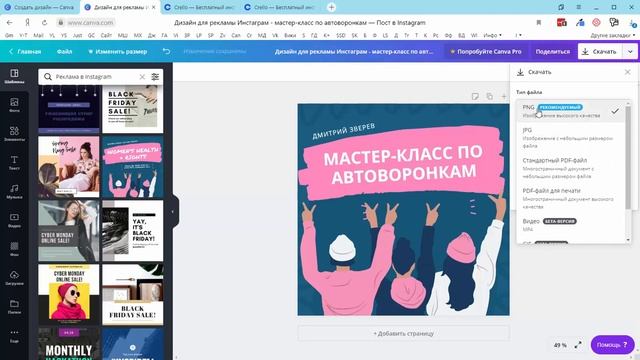Choose the JPG file type option
Image resolution: width=640 pixels, height=360 pixels.
pyautogui.click(x=571, y=138)
